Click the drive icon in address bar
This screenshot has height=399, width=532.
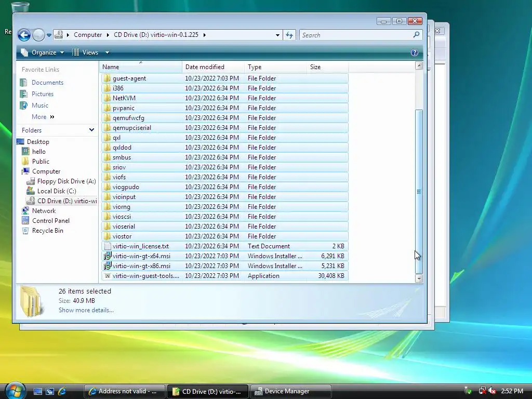59,35
